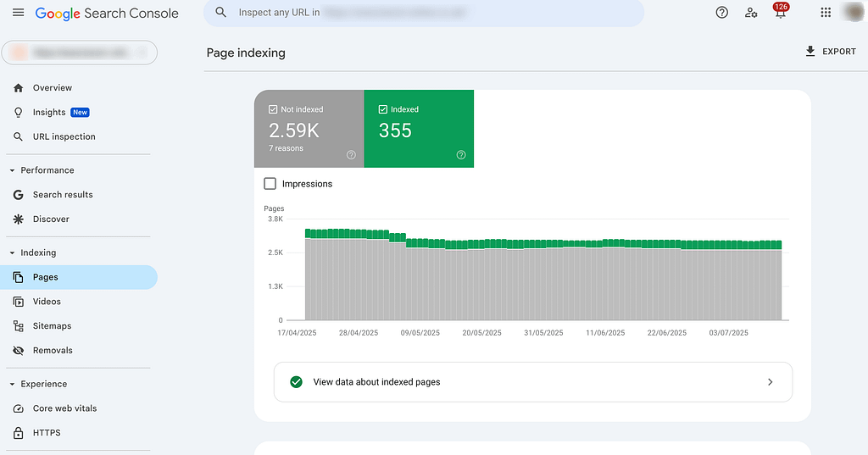Focus the Inspect any URL field
Image resolution: width=868 pixels, height=455 pixels.
coord(424,13)
